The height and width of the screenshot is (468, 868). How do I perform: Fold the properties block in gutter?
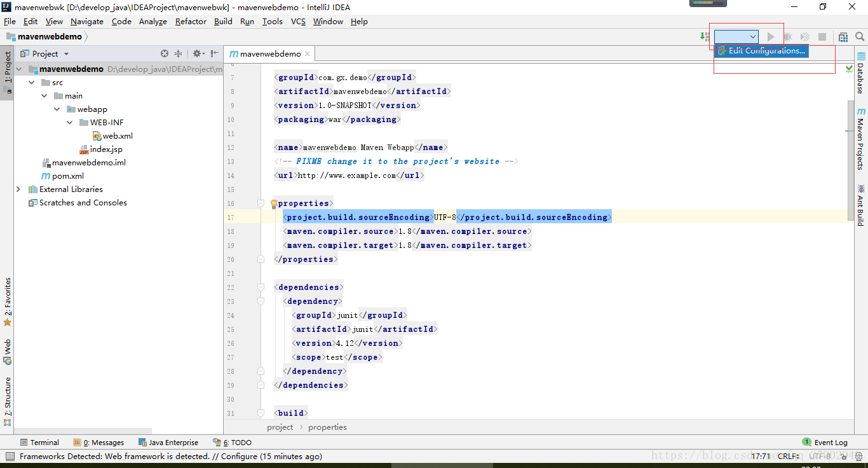pyautogui.click(x=261, y=203)
